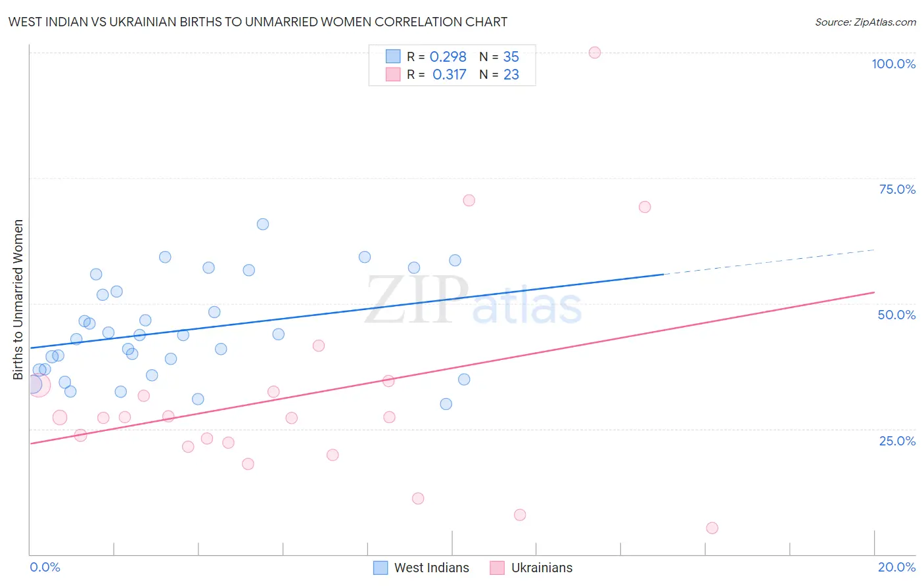
Task: Click the blue West Indians legend swatch at bottom
Action: (380, 568)
